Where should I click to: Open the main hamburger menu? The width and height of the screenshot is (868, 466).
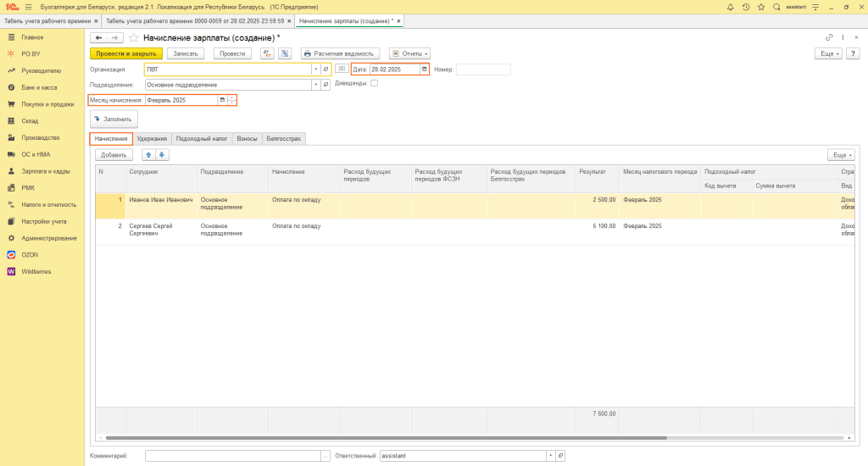[29, 7]
